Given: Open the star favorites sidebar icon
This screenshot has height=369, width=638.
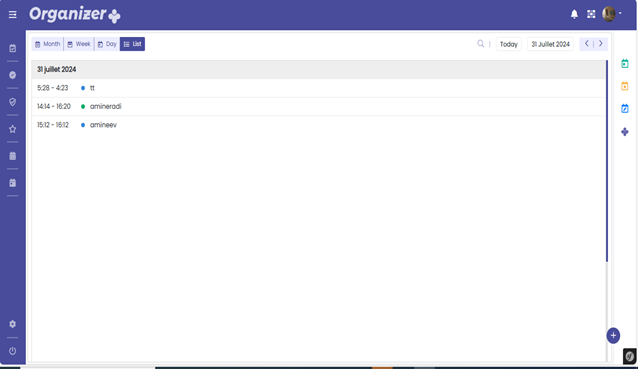Looking at the screenshot, I should pos(13,129).
